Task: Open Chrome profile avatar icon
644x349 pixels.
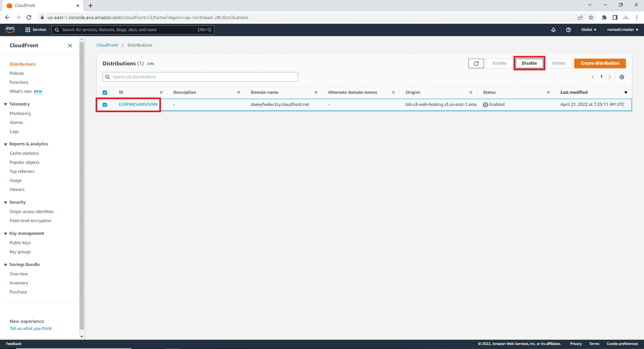Action: point(626,17)
